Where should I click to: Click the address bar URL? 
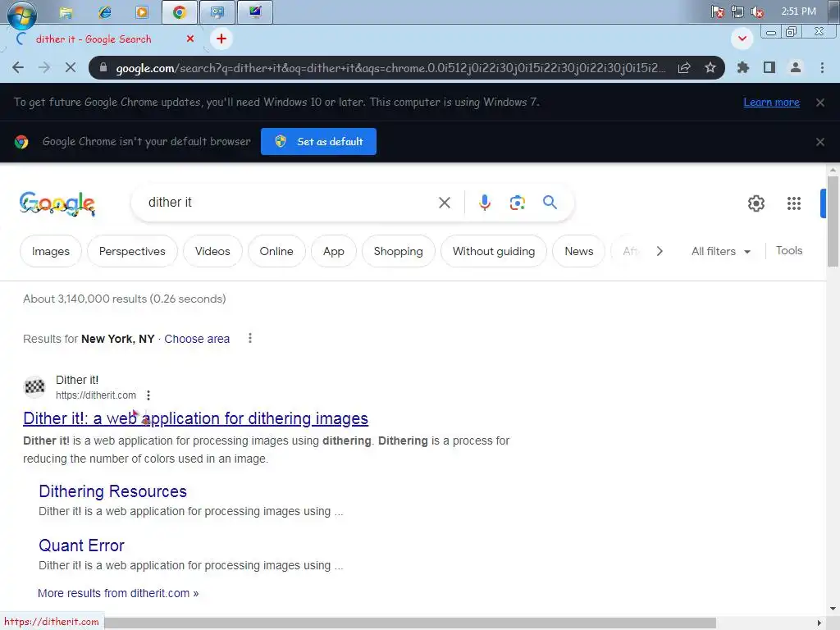[390, 68]
